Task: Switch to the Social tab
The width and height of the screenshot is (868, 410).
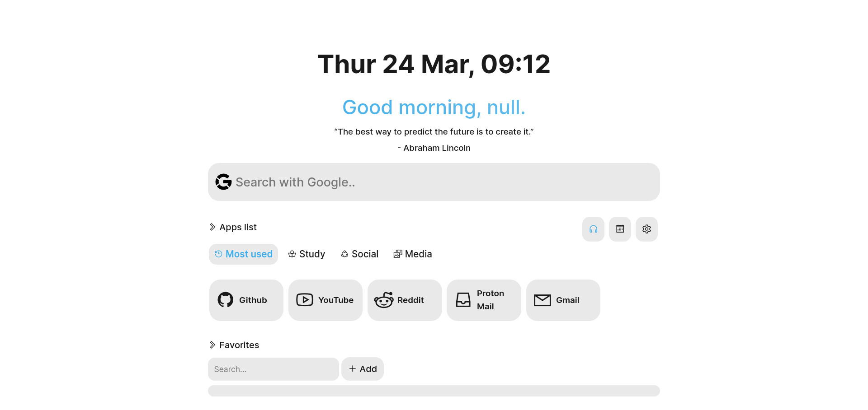Action: [359, 254]
